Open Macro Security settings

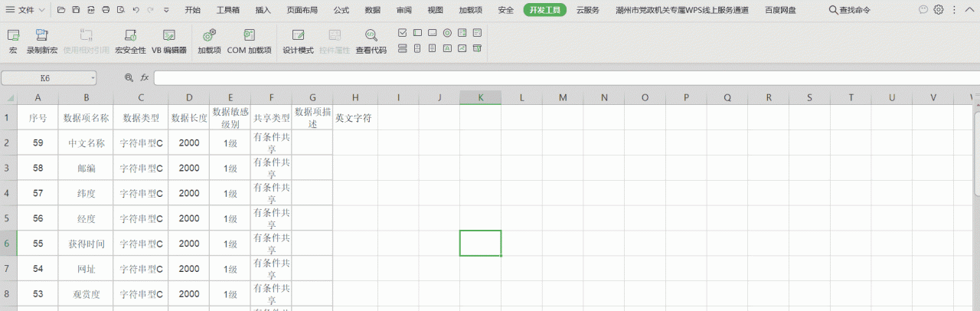[x=130, y=41]
